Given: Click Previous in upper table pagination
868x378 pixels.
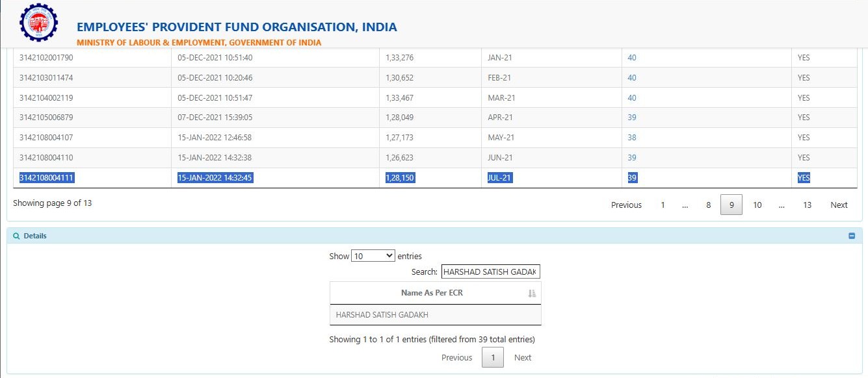Looking at the screenshot, I should (x=626, y=205).
